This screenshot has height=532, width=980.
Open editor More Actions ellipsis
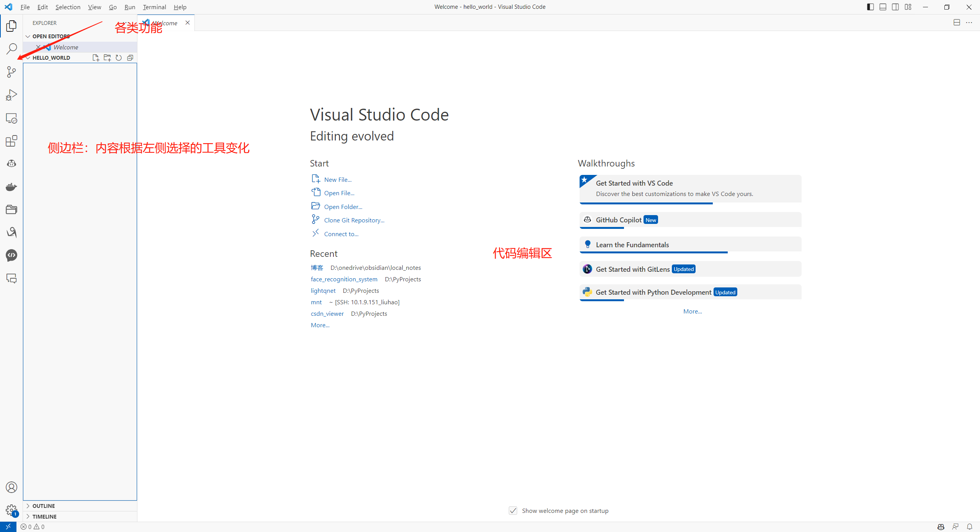point(969,23)
